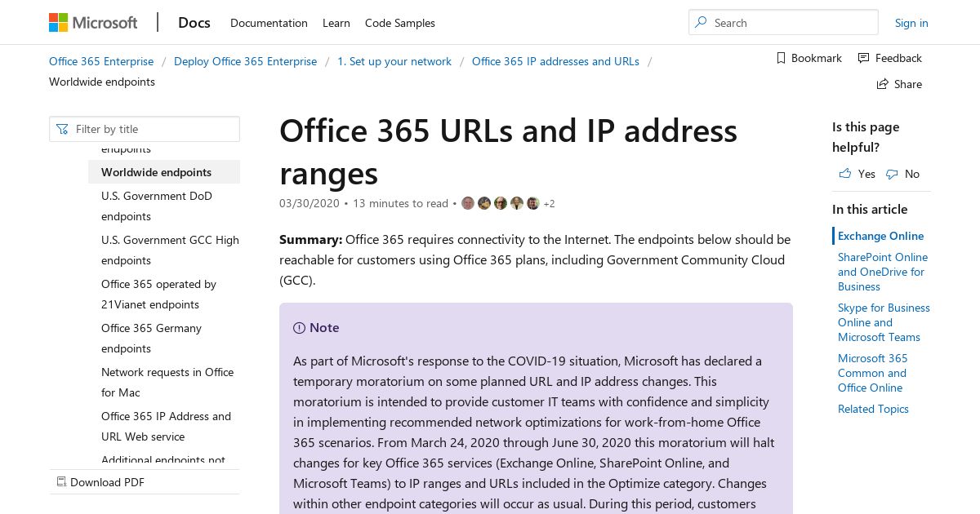980x514 pixels.
Task: Go to 1. Set up your network breadcrumb
Action: click(x=394, y=61)
